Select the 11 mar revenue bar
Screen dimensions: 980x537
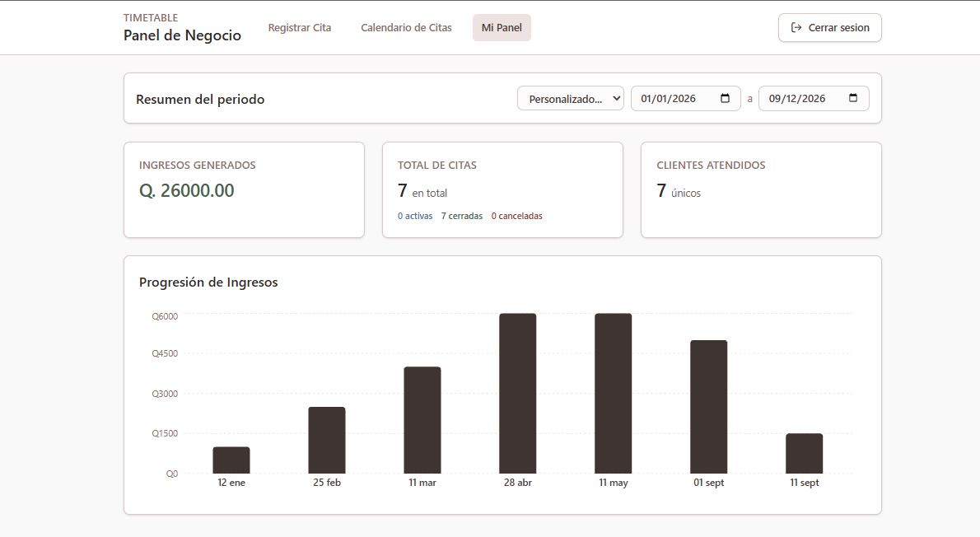pos(422,420)
